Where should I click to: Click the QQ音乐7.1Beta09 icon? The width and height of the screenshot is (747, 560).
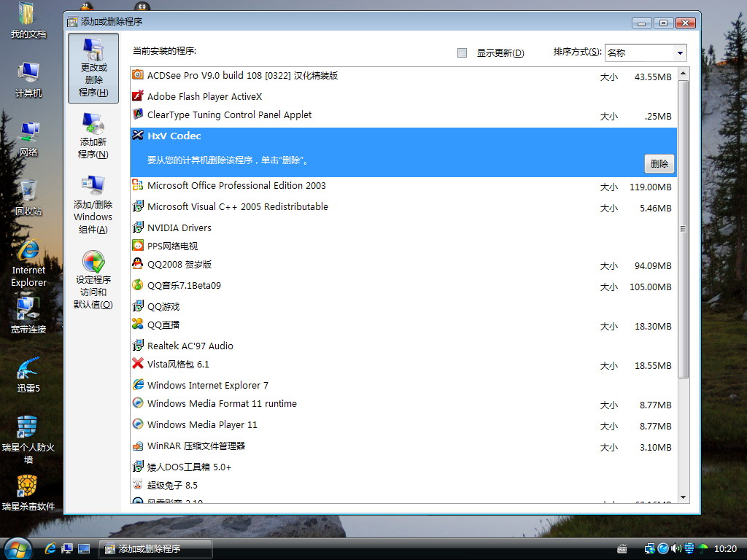click(x=138, y=285)
